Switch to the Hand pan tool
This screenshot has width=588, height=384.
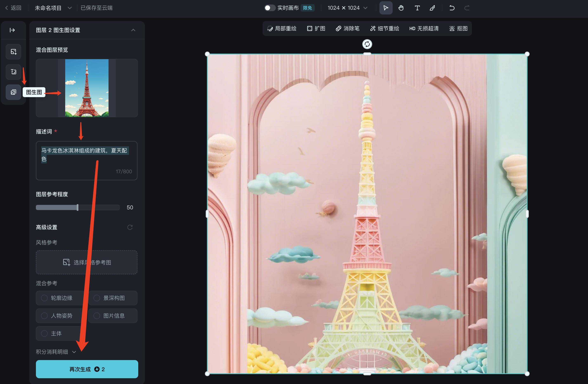(x=401, y=8)
